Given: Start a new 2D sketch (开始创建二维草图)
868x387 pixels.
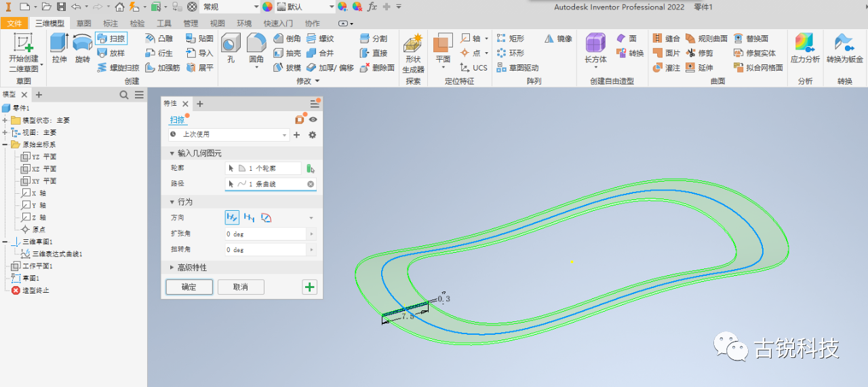Looking at the screenshot, I should coord(23,52).
